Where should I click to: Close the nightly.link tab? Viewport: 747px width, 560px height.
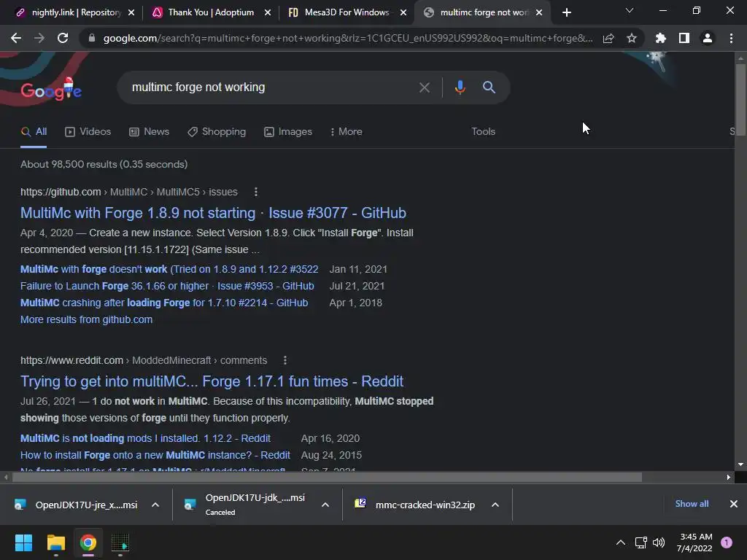131,12
